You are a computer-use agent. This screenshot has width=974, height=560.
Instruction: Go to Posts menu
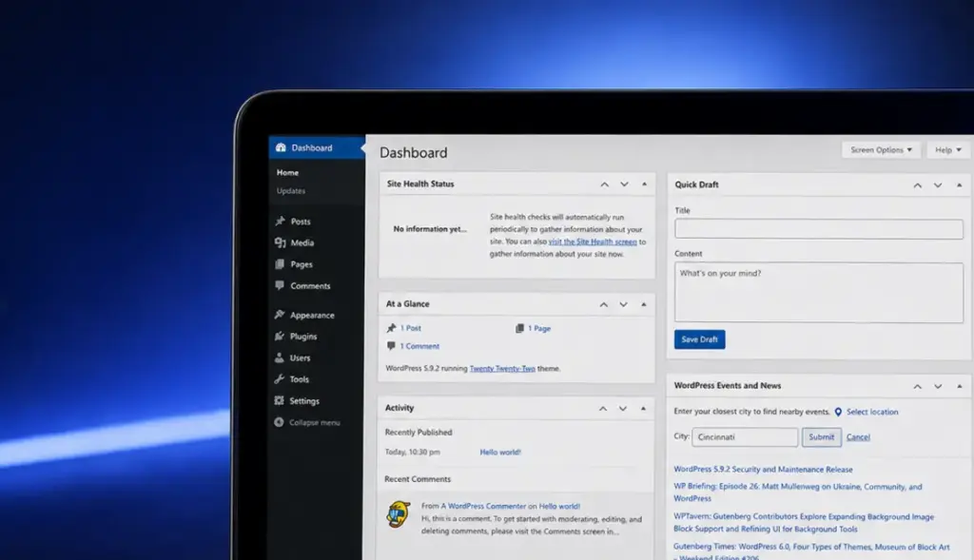click(x=301, y=221)
